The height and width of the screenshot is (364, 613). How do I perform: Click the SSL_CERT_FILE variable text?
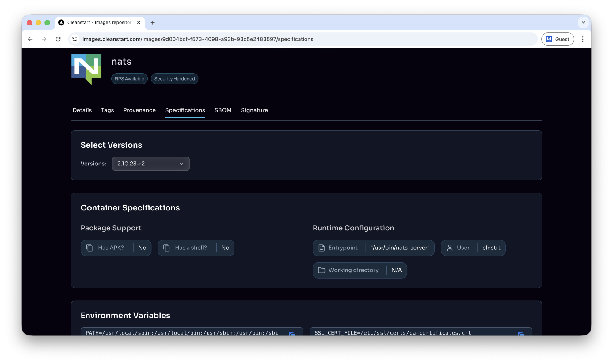coord(393,333)
